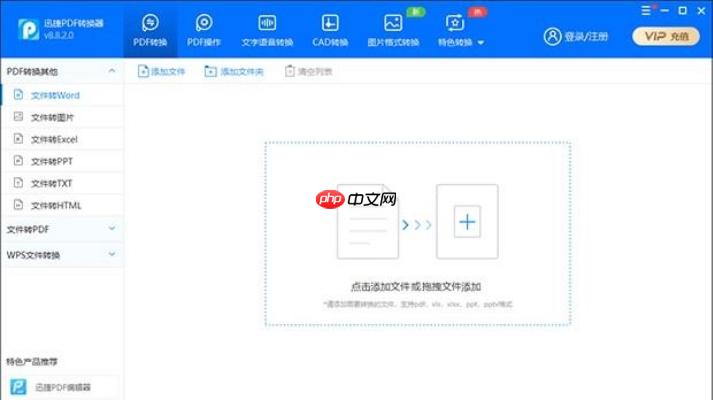The image size is (713, 400).
Task: Click the PDF转换 icon
Action: (x=150, y=22)
